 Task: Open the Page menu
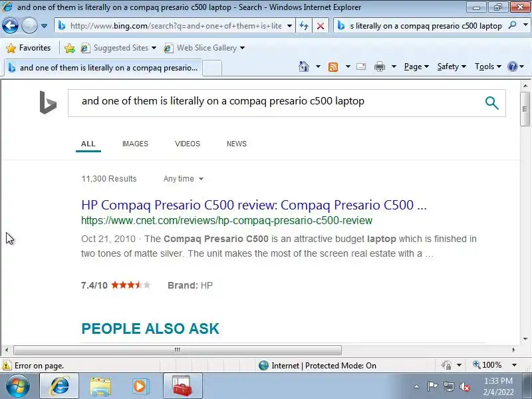[416, 66]
